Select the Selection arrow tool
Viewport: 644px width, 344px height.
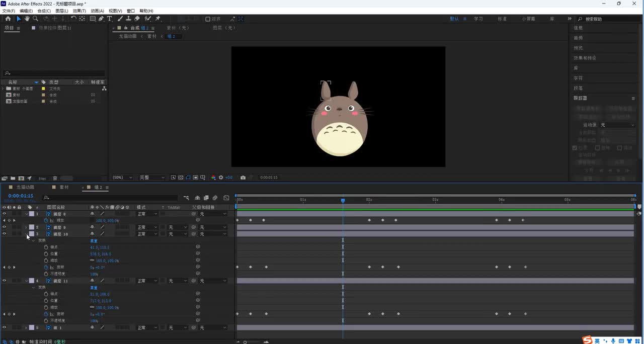(19, 19)
